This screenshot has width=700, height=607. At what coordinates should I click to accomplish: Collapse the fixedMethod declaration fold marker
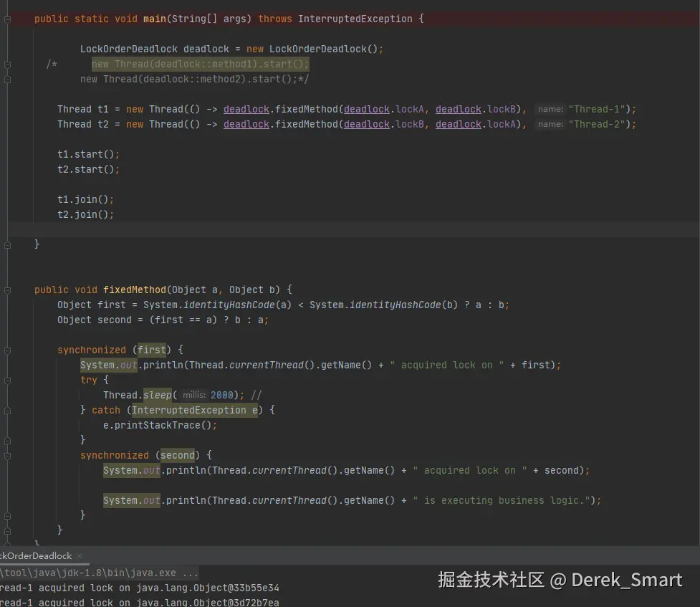[x=8, y=290]
